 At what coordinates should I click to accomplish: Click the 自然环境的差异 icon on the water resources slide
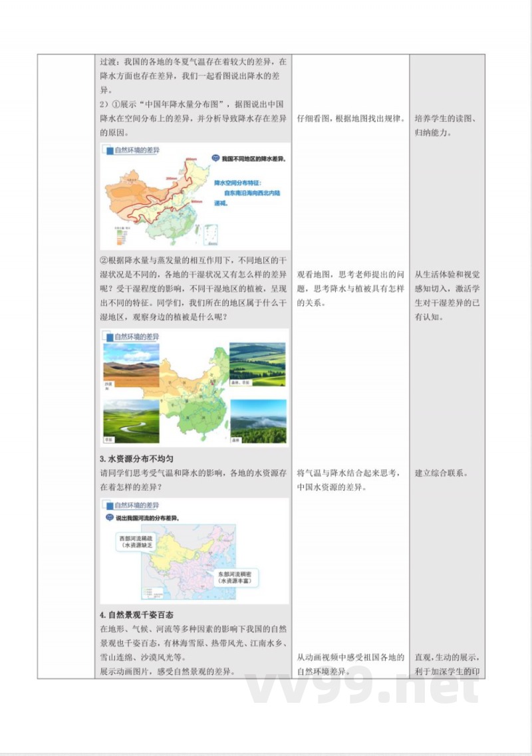coord(111,505)
